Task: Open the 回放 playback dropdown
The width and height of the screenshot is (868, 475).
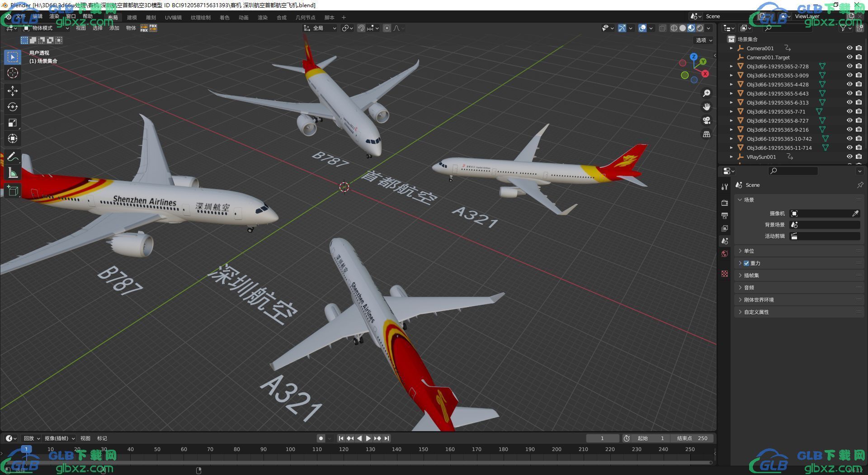Action: pos(32,438)
